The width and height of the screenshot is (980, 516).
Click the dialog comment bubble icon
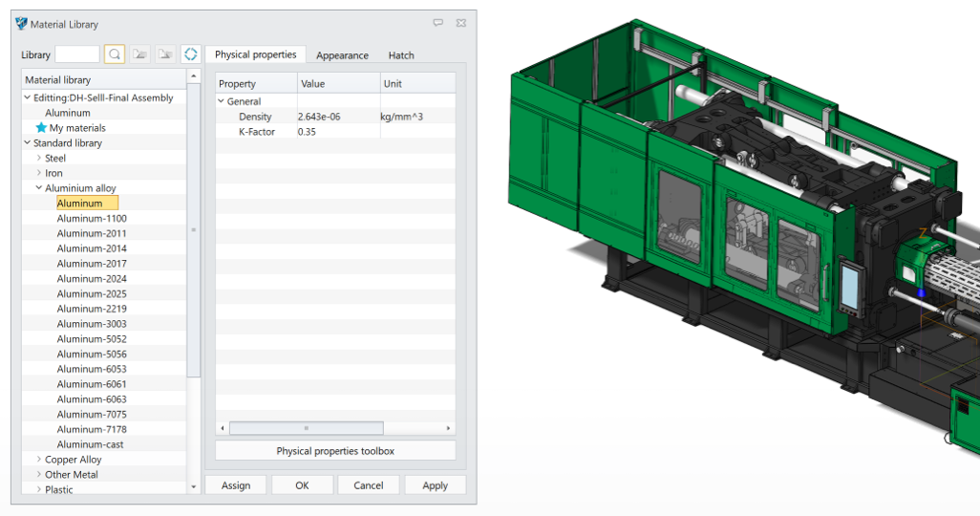[437, 23]
